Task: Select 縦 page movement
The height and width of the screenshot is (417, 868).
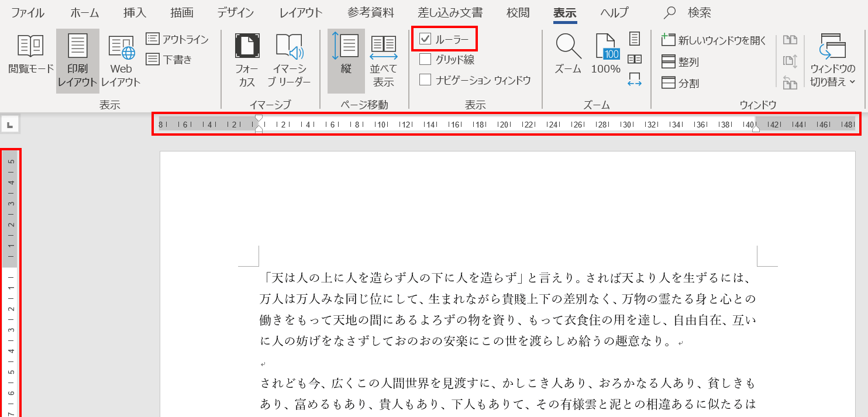Action: [346, 61]
